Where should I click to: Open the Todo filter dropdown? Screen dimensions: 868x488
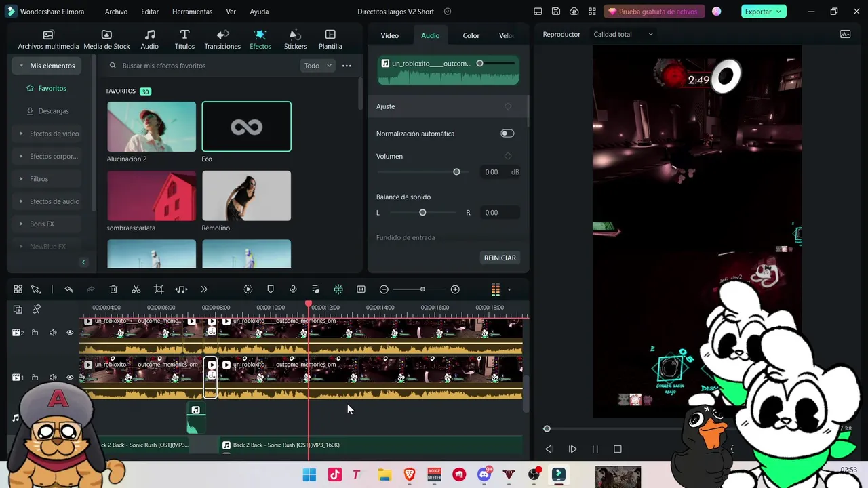[x=317, y=66]
